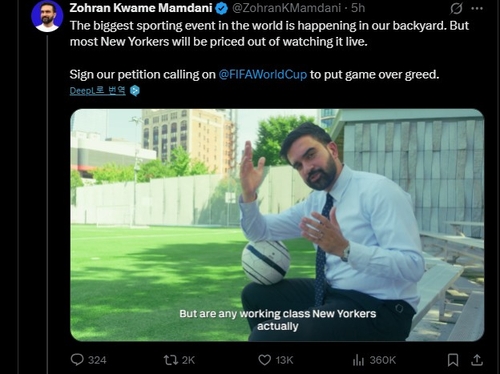Open the 5h timestamp permalink
This screenshot has height=374, width=500.
(x=358, y=8)
